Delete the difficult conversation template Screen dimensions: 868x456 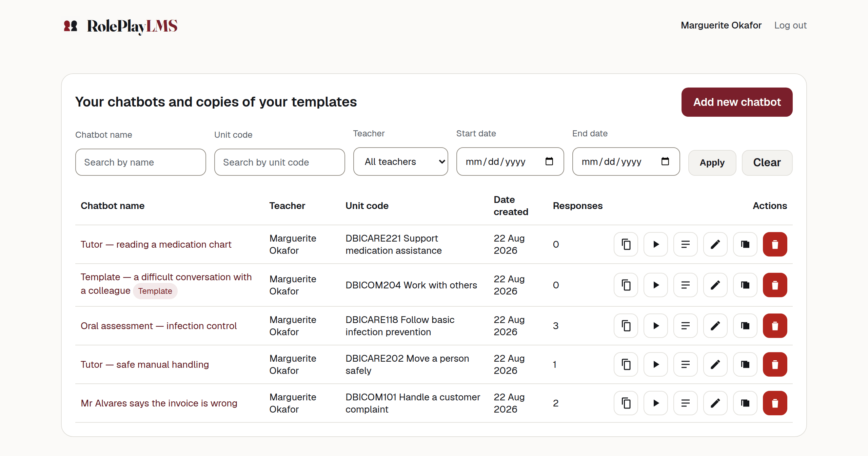pos(775,285)
